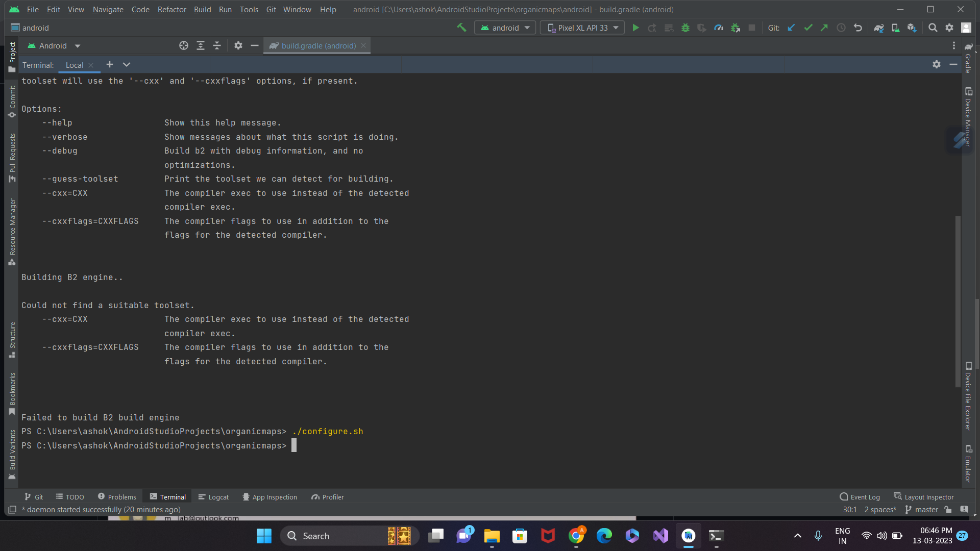Open the Android project view dropdown
980x551 pixels.
click(54, 45)
